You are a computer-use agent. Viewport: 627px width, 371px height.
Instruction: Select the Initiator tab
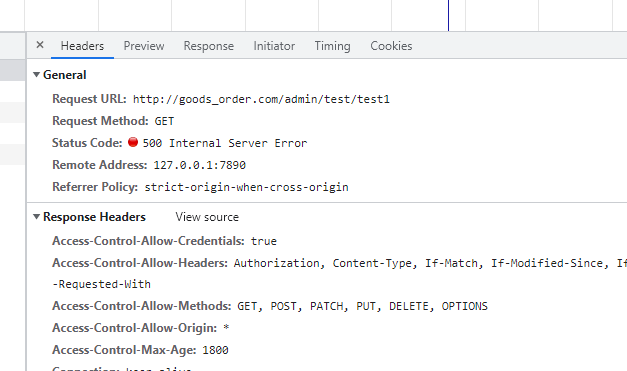point(274,46)
